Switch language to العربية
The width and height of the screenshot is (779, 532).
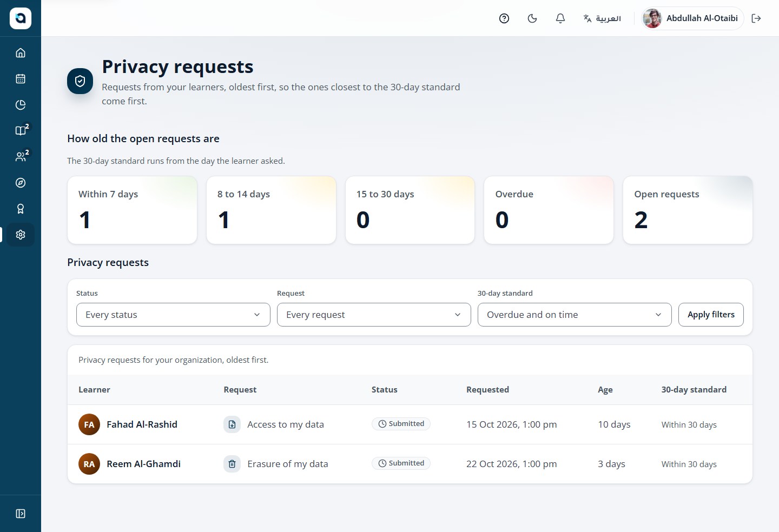602,18
